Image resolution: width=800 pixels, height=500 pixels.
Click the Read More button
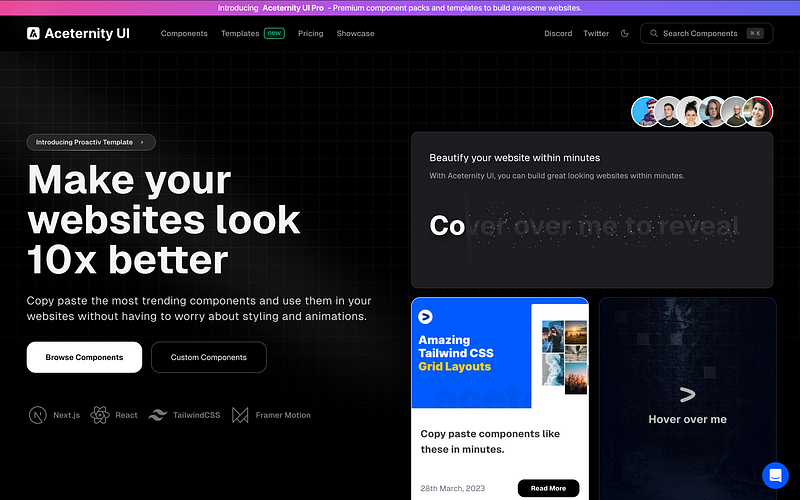click(x=548, y=488)
